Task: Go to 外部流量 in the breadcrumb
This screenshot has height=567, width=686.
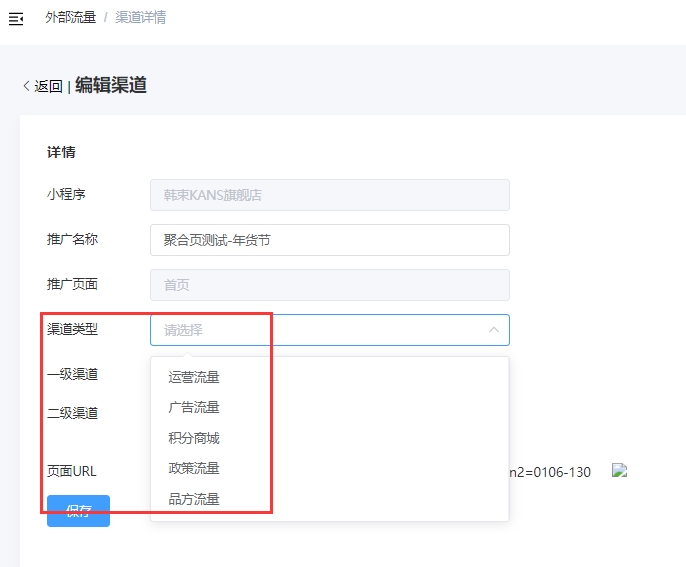Action: pos(70,18)
